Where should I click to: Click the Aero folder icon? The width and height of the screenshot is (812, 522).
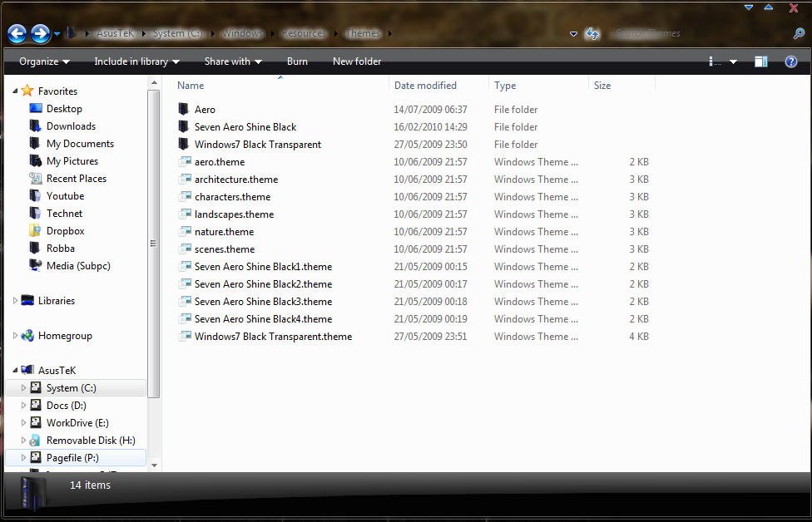click(184, 109)
